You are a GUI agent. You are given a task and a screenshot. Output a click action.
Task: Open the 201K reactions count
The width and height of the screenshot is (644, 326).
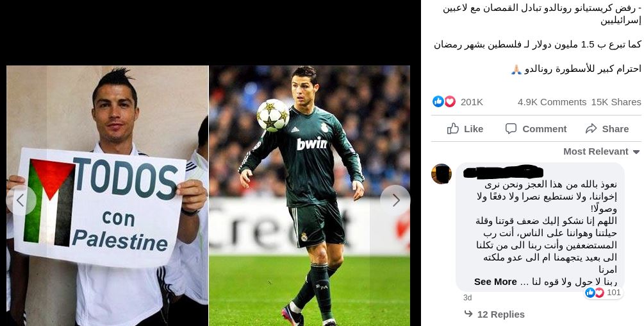tap(472, 102)
